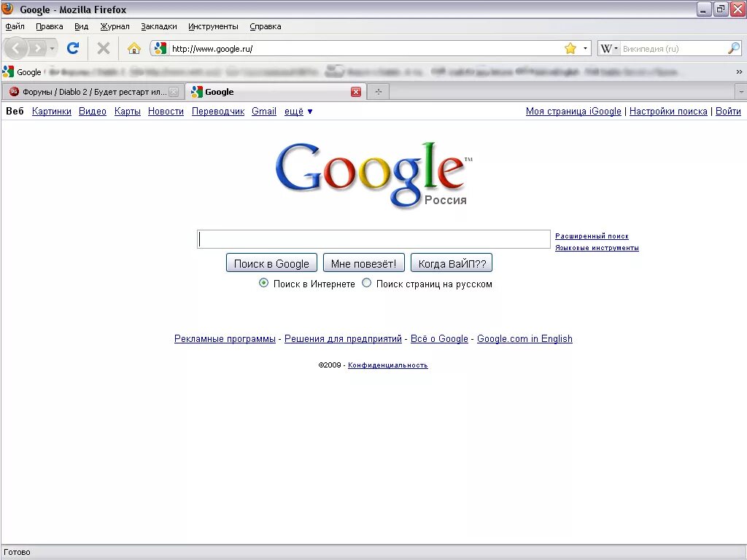Image resolution: width=747 pixels, height=560 pixels.
Task: Open the Видео link
Action: click(x=93, y=111)
